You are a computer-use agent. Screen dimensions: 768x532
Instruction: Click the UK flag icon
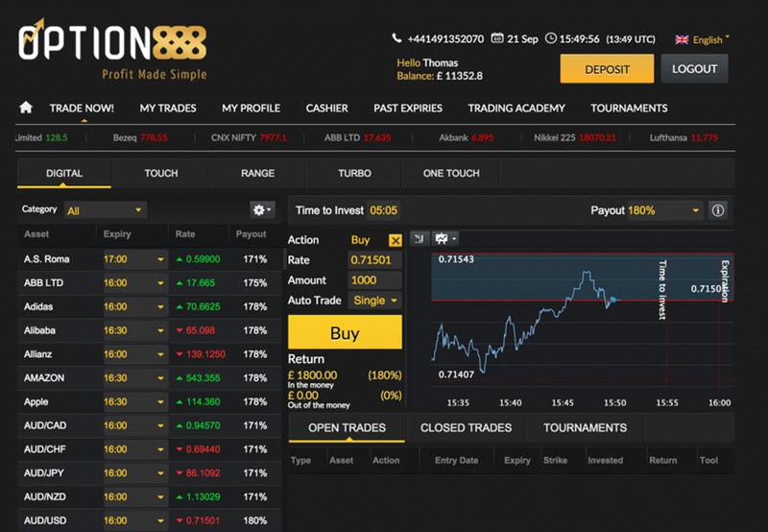point(682,39)
